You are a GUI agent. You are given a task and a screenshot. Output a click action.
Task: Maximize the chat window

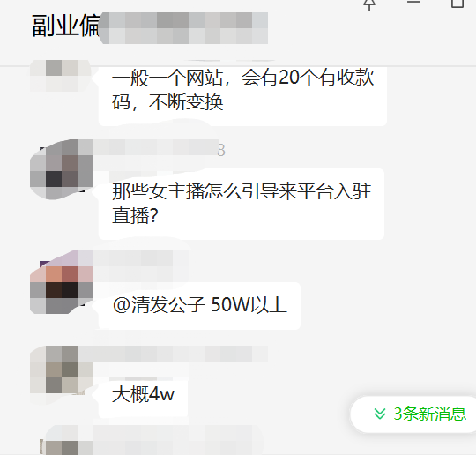point(457,3)
